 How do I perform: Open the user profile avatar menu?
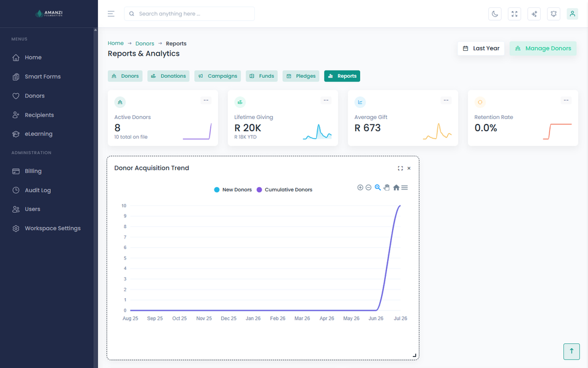tap(572, 14)
